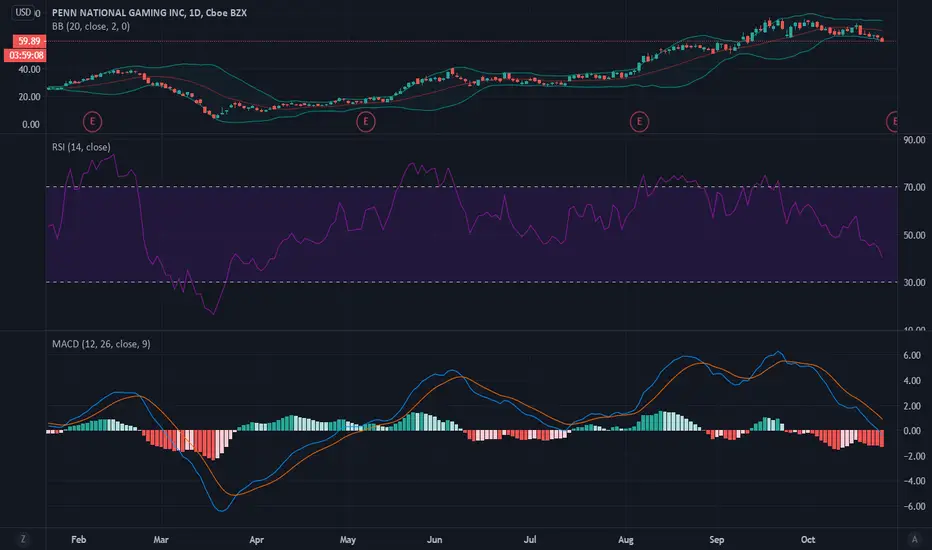Click the -2.00 MACD axis value
The height and width of the screenshot is (550, 932).
(x=914, y=456)
